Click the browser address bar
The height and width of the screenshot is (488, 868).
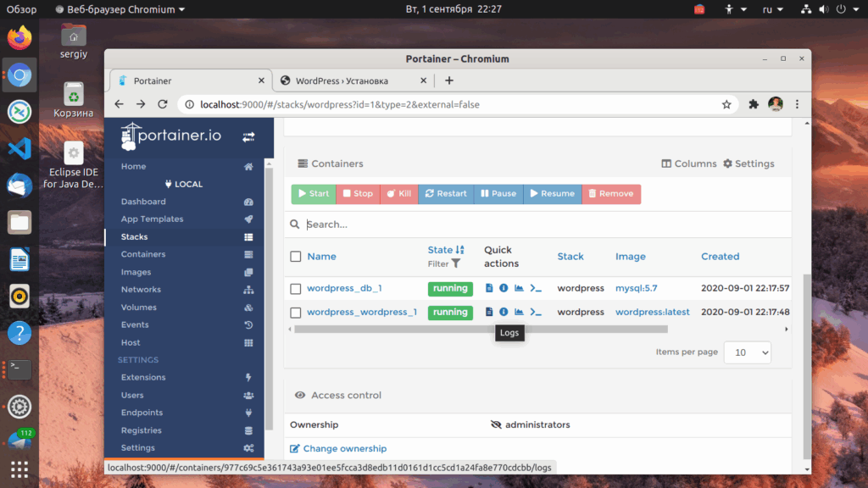pyautogui.click(x=457, y=104)
